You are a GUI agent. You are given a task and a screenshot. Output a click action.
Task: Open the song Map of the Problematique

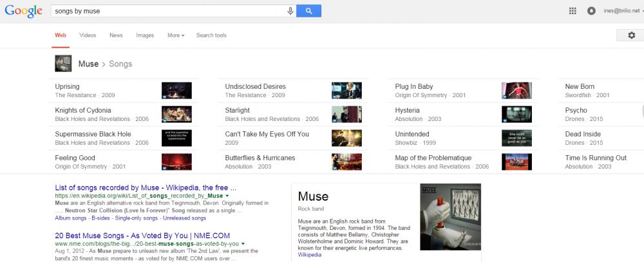click(x=433, y=158)
